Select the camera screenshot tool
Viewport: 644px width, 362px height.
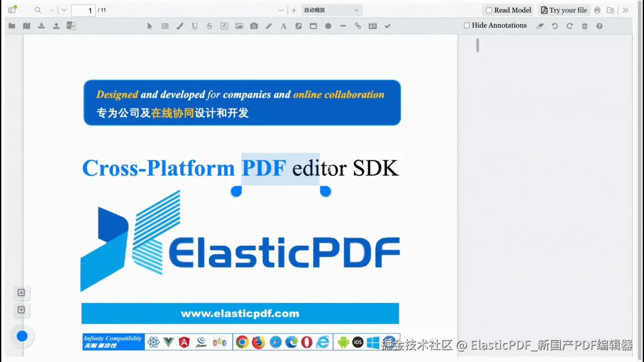(x=254, y=26)
